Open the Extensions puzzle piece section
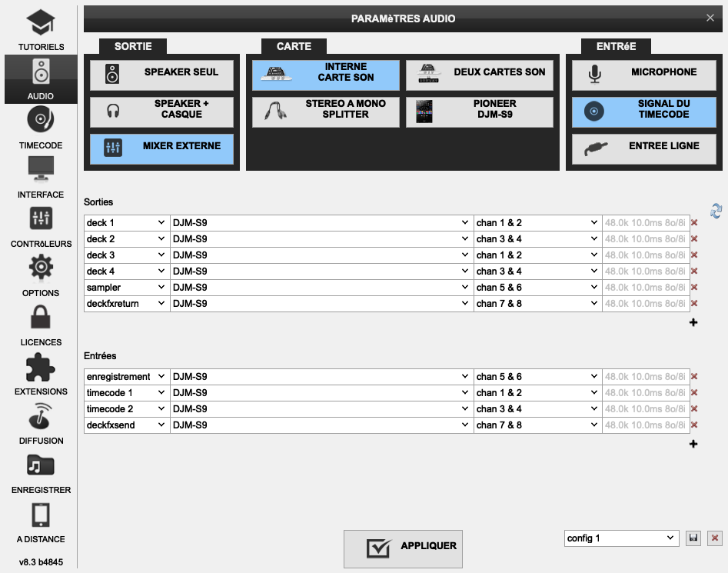This screenshot has width=728, height=573. [x=41, y=375]
